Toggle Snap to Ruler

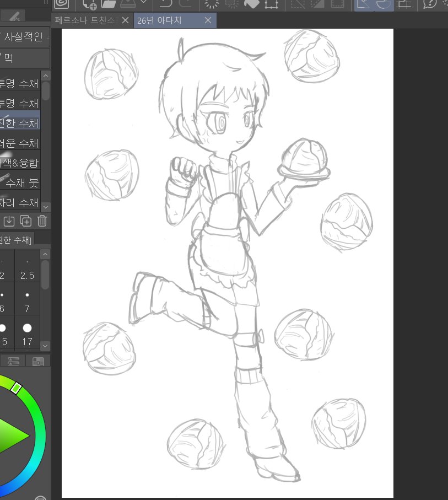pyautogui.click(x=364, y=4)
